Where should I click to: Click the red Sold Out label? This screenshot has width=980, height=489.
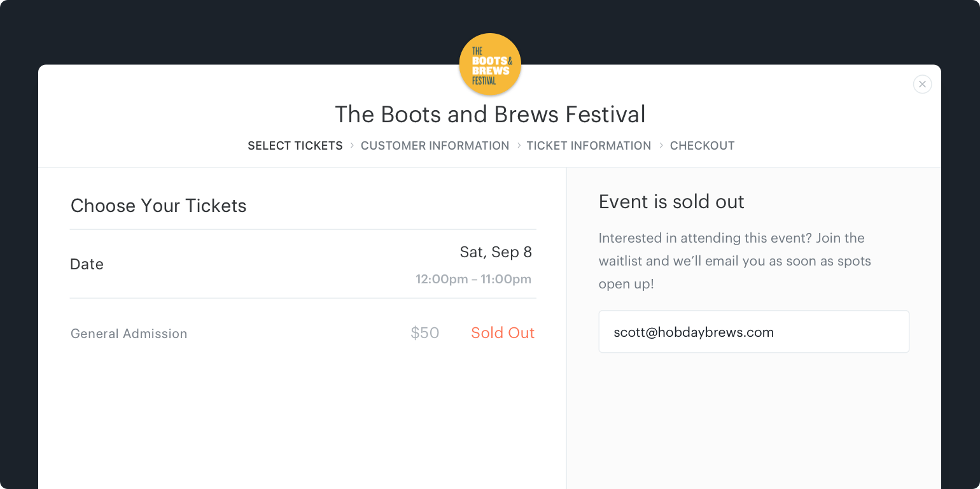point(502,333)
